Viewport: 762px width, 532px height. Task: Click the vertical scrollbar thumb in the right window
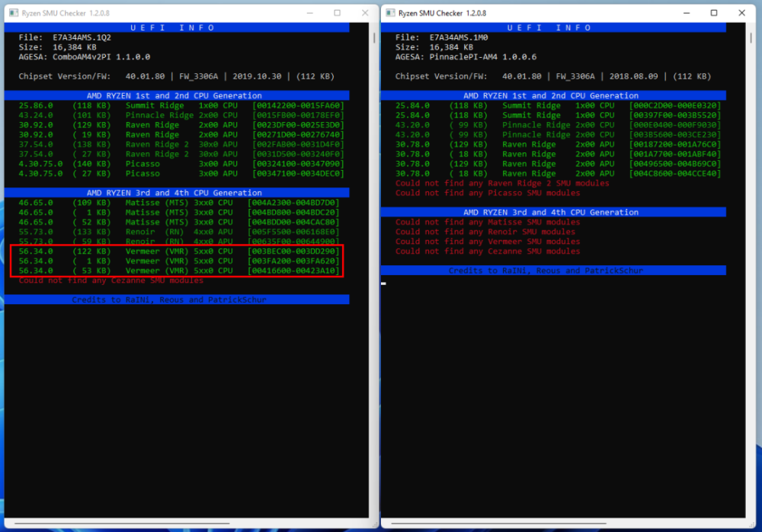[x=751, y=37]
